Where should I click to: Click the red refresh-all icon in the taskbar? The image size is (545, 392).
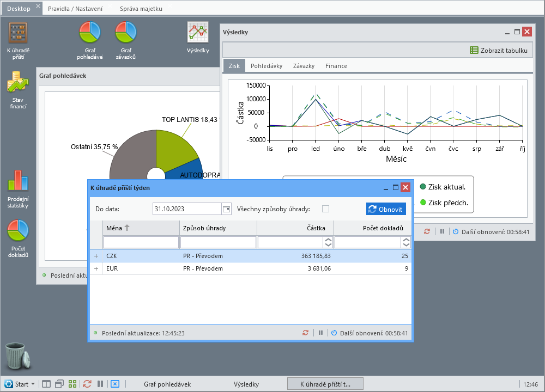[x=87, y=384]
